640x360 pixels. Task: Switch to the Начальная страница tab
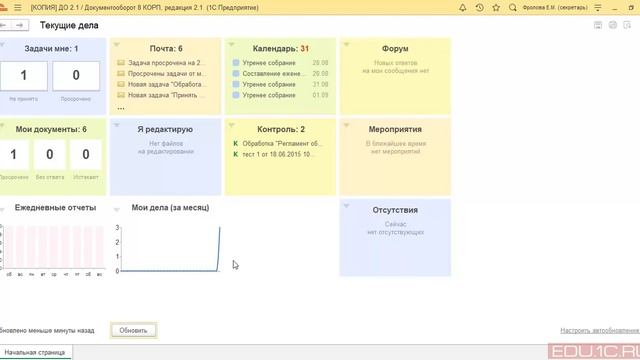click(x=35, y=352)
